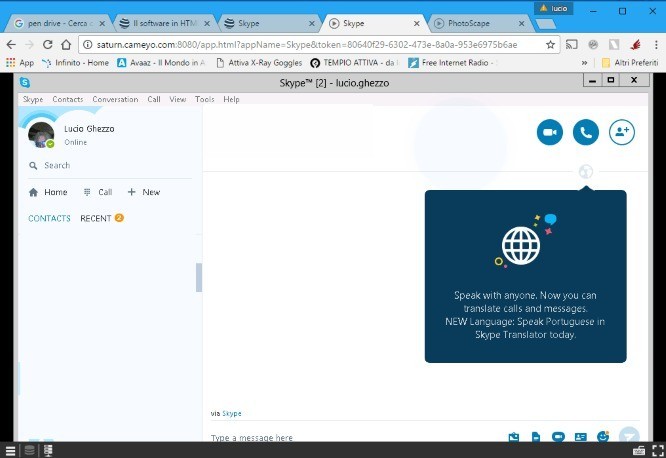Click the send message arrow button
This screenshot has width=666, height=458.
coord(629,436)
